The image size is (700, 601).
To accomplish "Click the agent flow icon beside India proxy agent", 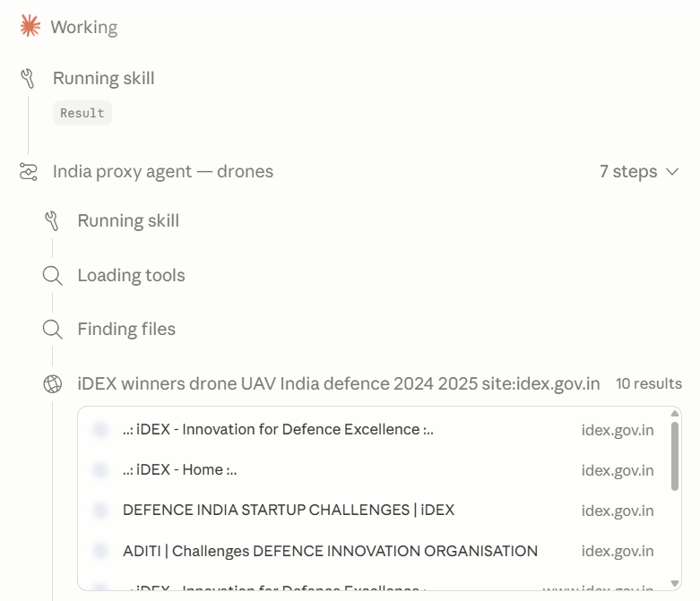I will coord(28,172).
